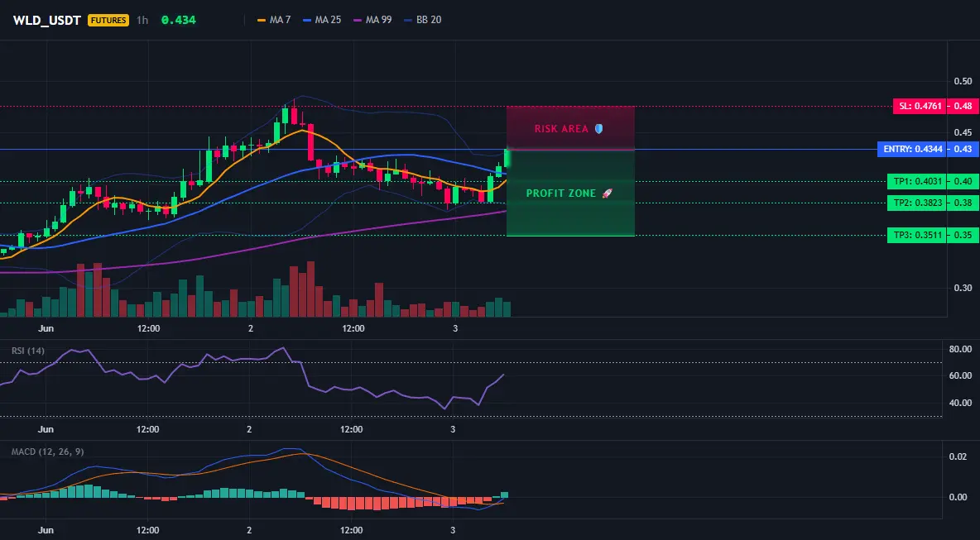The image size is (980, 540).
Task: Click the 0.434 current price value
Action: 178,20
